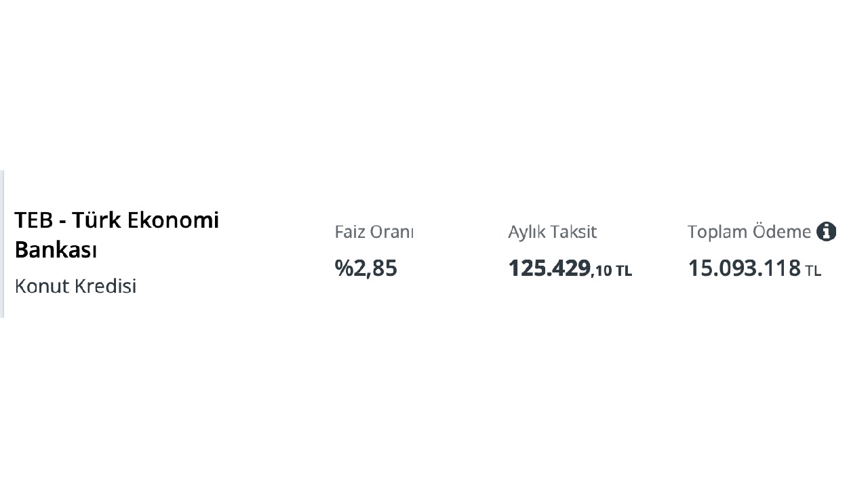Viewport: 868px width, 488px height.
Task: Click the word Taksit in installment label
Action: click(x=574, y=232)
